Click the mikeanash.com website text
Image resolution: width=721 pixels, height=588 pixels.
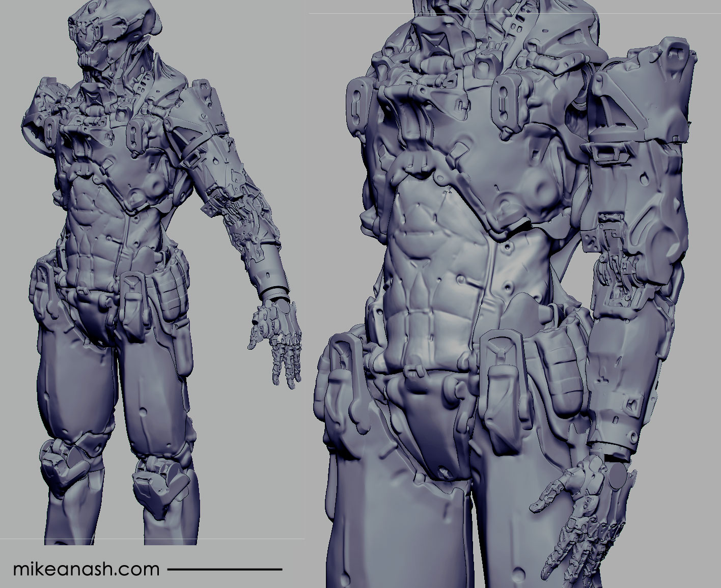86,568
